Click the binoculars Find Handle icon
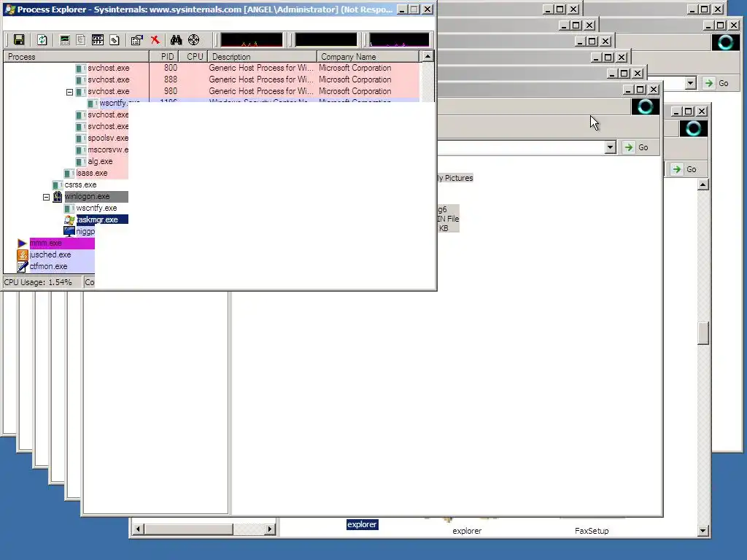The image size is (747, 560). point(177,40)
